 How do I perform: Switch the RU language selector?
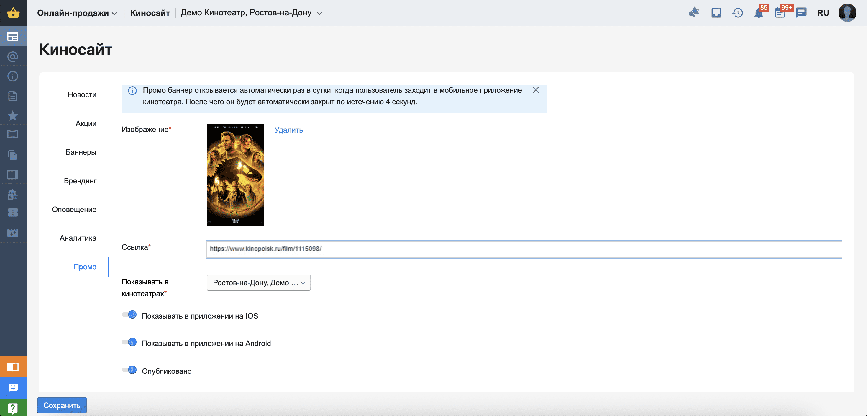coord(823,13)
